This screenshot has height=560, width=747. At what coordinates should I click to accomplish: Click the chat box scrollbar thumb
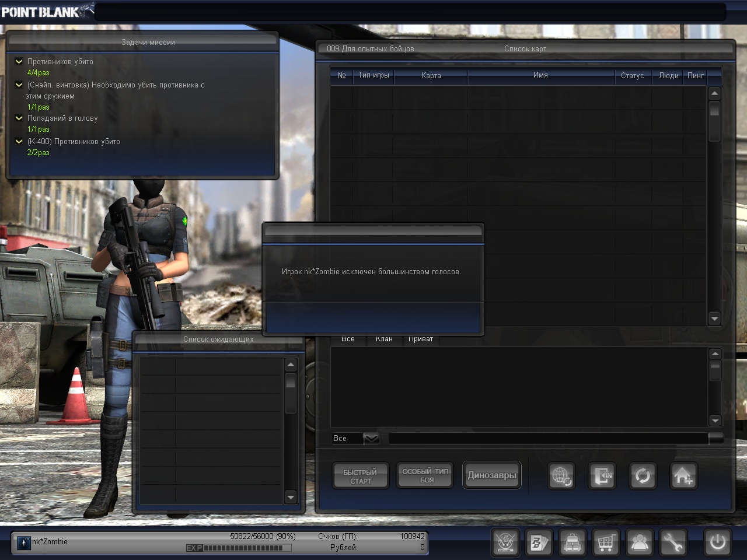(715, 371)
